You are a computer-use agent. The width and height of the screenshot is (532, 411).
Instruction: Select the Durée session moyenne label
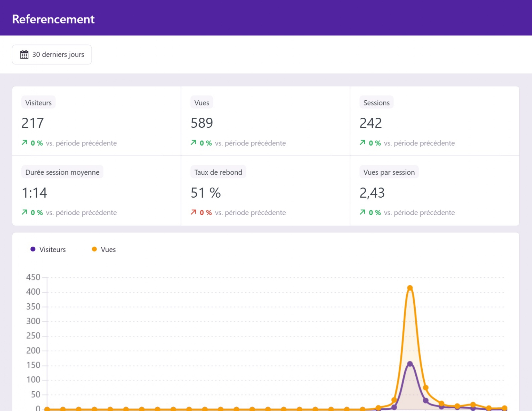tap(62, 172)
